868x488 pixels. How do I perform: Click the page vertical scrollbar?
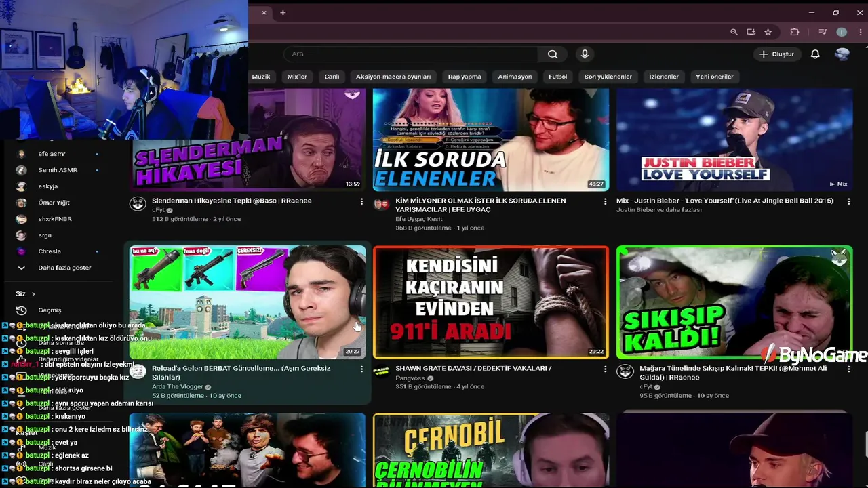click(865, 444)
